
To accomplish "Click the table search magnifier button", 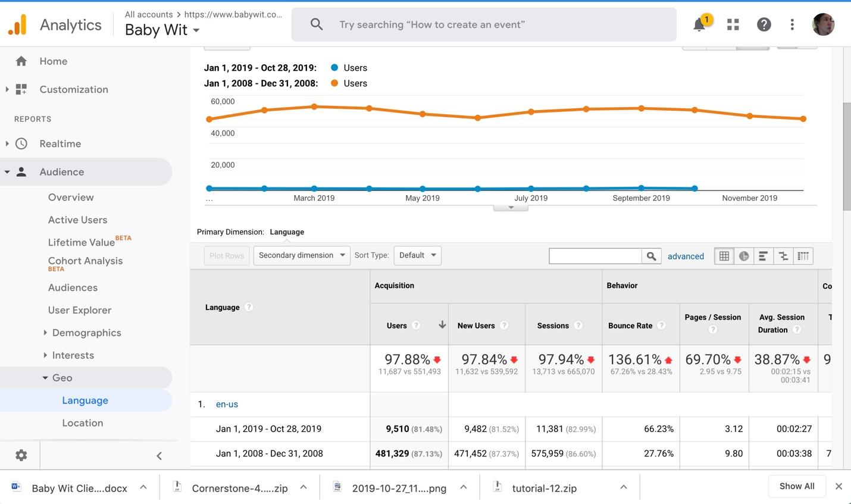I will click(x=652, y=256).
